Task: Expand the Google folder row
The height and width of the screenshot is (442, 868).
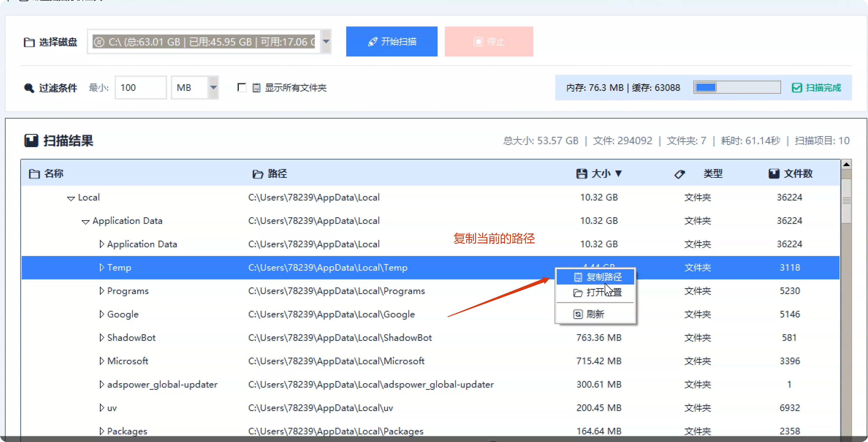Action: 101,314
